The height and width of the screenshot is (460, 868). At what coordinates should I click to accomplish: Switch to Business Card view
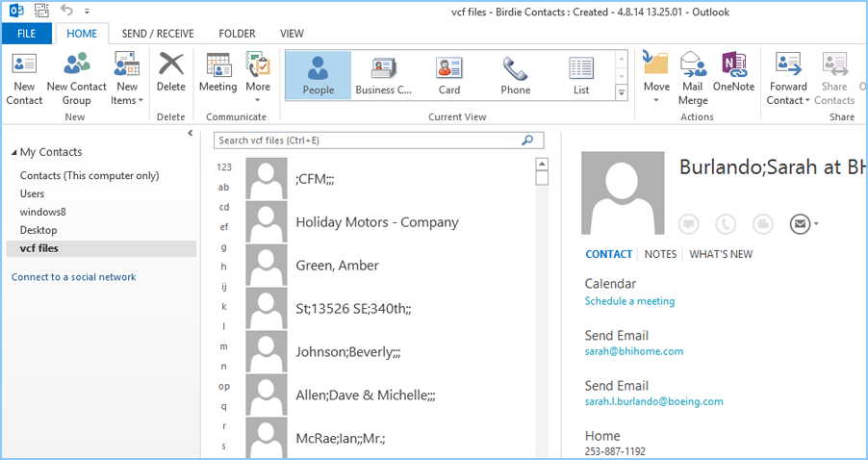[x=384, y=75]
